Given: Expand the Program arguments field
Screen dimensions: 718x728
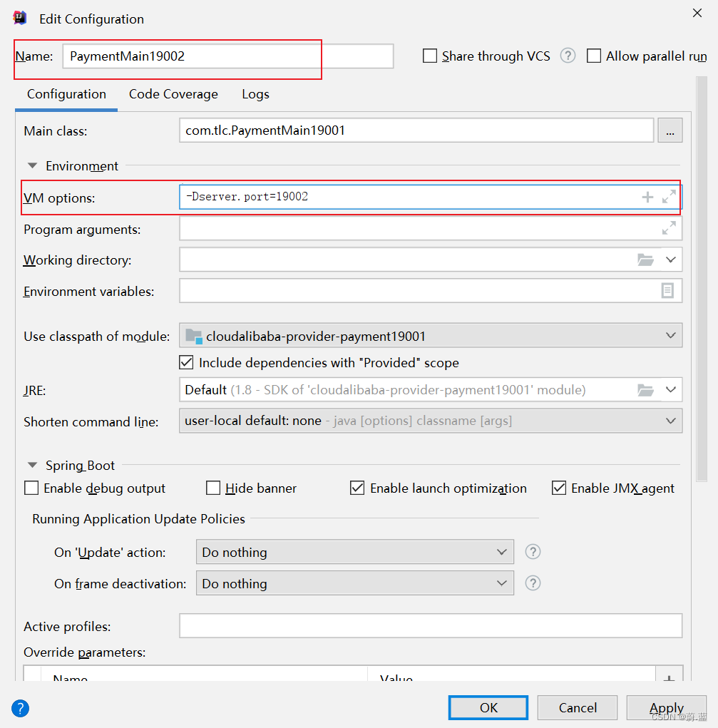Looking at the screenshot, I should (x=669, y=229).
